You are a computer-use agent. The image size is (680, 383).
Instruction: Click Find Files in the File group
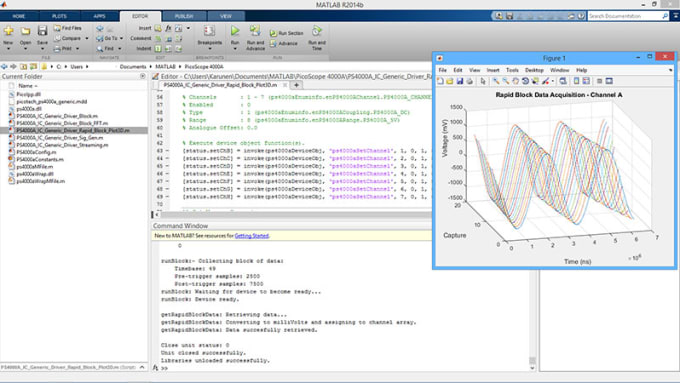(67, 28)
